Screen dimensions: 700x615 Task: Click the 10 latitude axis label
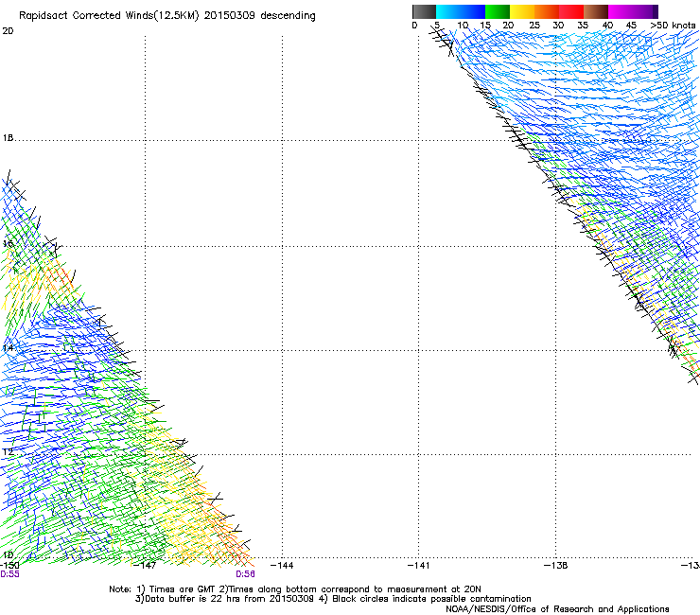click(8, 555)
